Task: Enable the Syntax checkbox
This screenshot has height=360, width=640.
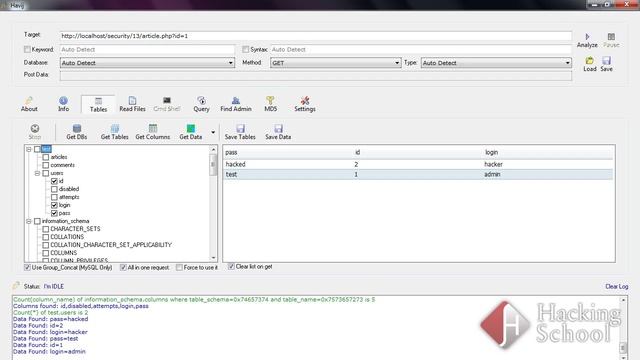Action: [x=245, y=49]
